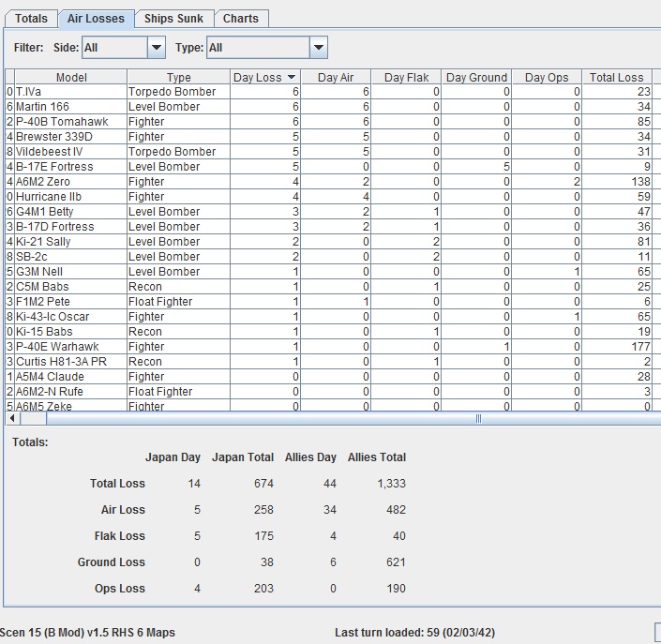Click the Allies Total loss value 1,333

tap(391, 484)
